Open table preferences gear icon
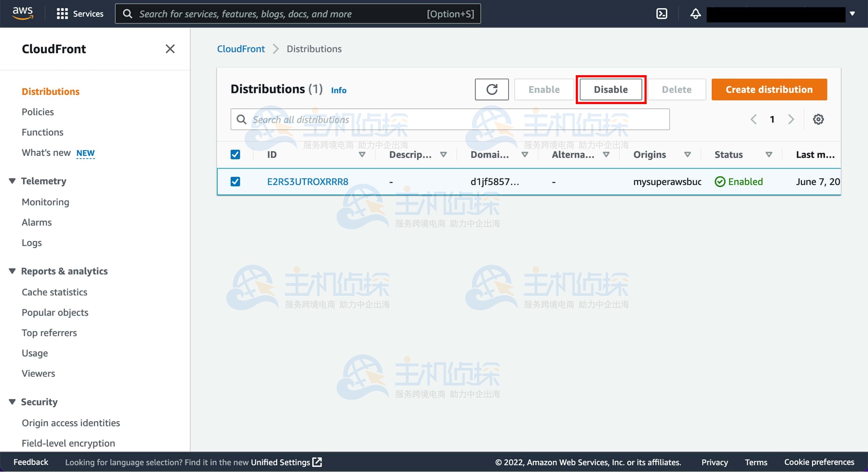Viewport: 868px width, 472px height. (x=818, y=119)
